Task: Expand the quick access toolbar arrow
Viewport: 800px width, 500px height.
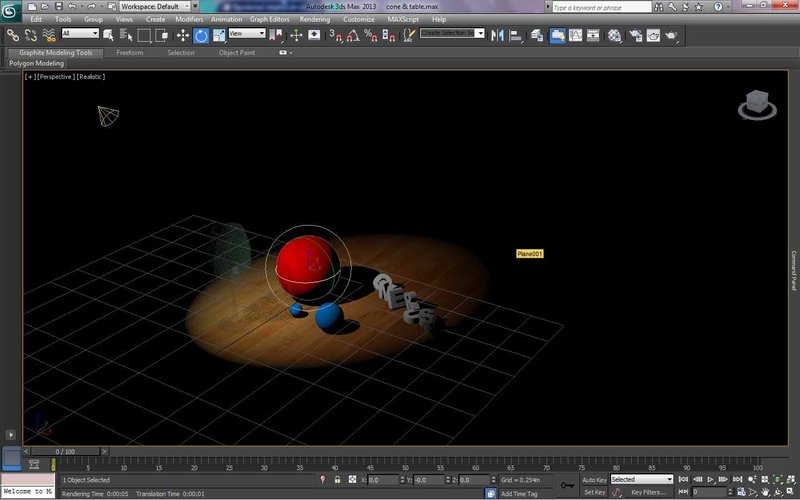Action: point(195,6)
